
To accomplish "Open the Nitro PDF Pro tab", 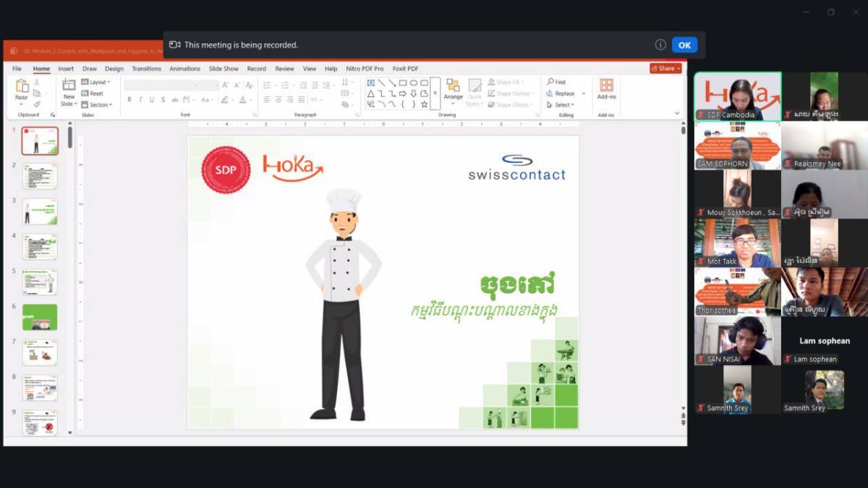I will coord(365,69).
